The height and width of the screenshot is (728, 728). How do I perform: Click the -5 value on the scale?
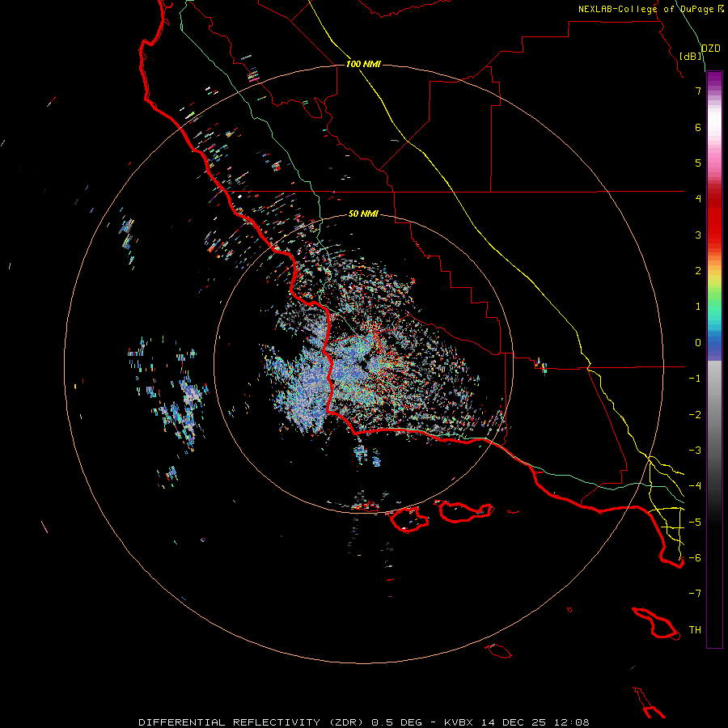[695, 523]
